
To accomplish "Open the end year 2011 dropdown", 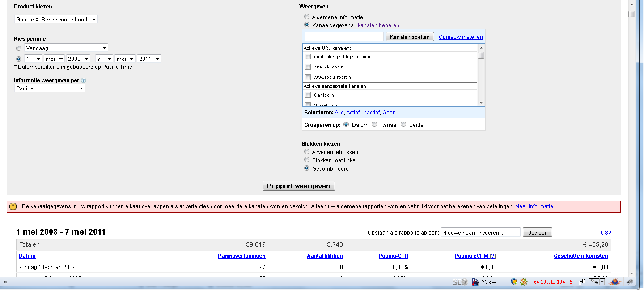I will click(x=149, y=59).
